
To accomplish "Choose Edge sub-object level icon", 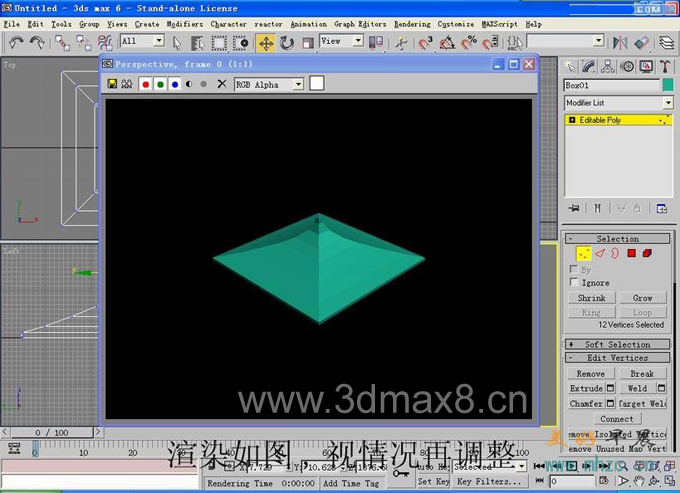I will pyautogui.click(x=600, y=253).
